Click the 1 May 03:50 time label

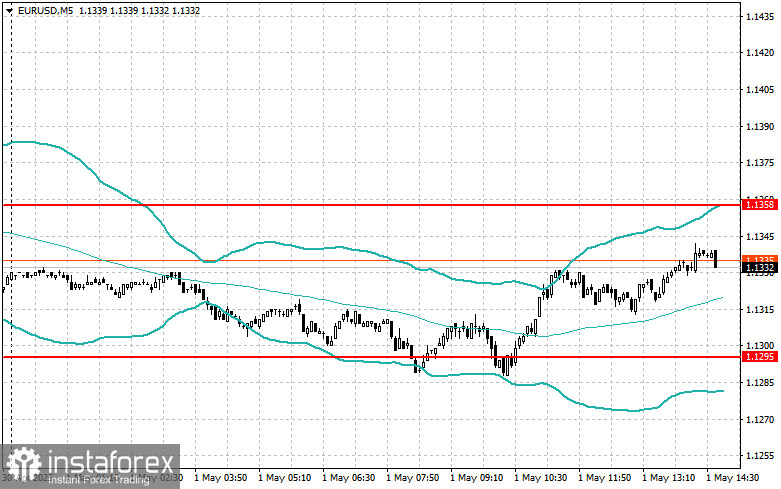(x=220, y=478)
